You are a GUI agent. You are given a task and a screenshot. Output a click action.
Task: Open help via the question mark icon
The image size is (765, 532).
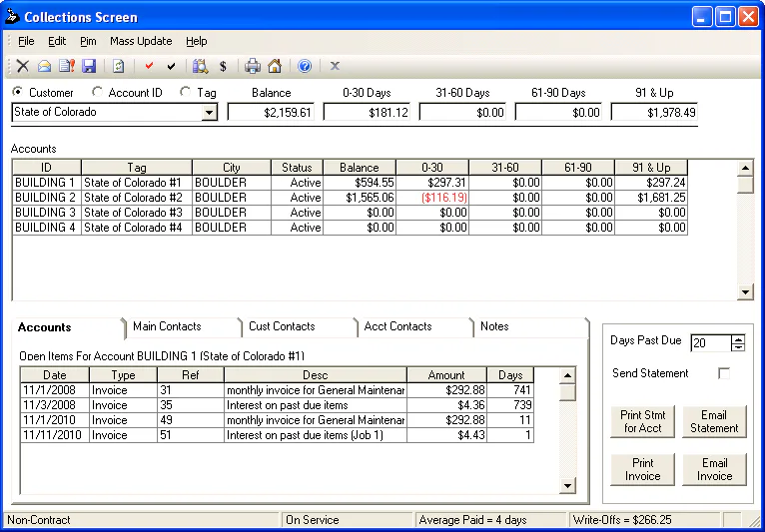coord(305,67)
